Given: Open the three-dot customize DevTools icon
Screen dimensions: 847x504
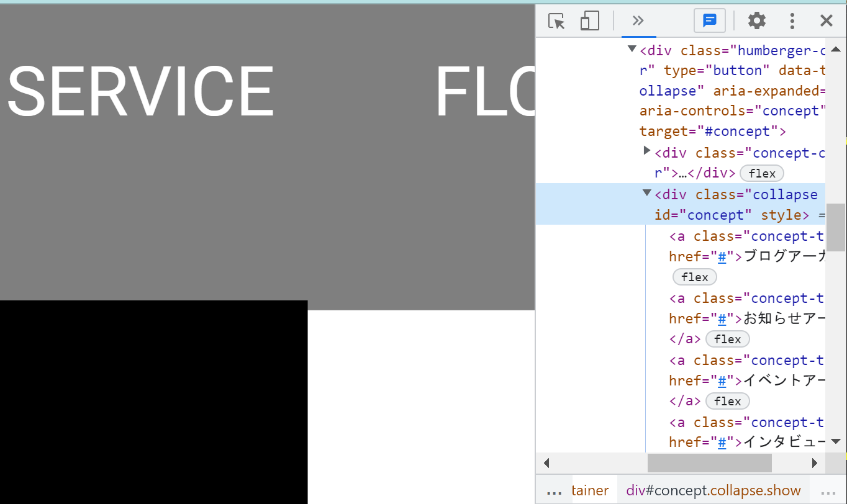Looking at the screenshot, I should pos(792,20).
